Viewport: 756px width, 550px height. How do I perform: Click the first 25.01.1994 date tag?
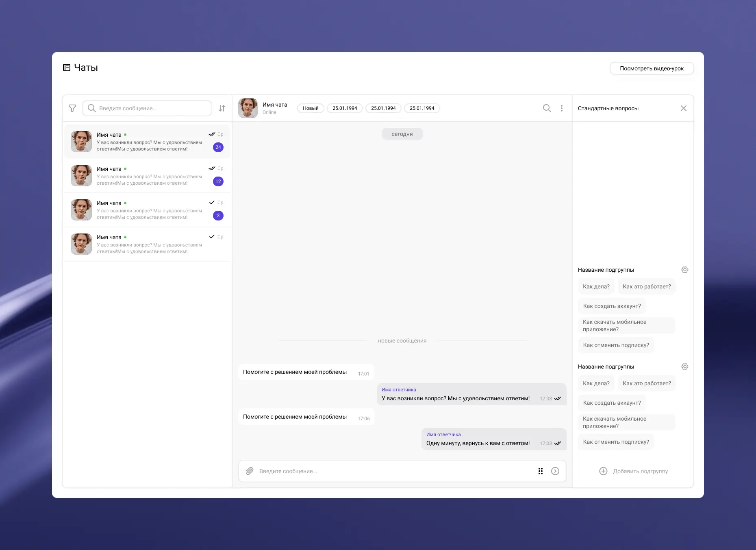click(x=345, y=108)
